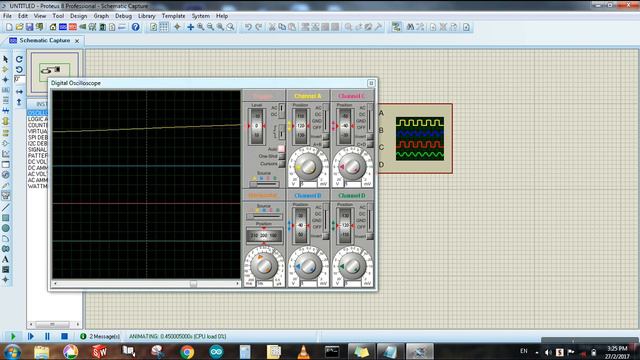Toggle the Cursors button on oscilloscope
This screenshot has width=640, height=360.
pos(281,164)
